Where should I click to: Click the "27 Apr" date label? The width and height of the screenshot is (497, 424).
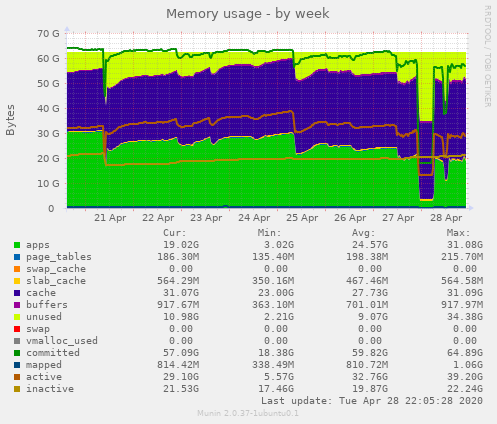[398, 218]
